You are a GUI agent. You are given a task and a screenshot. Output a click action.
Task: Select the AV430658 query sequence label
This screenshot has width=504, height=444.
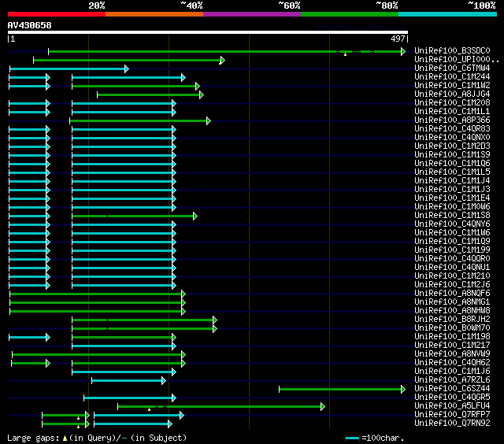(x=29, y=25)
